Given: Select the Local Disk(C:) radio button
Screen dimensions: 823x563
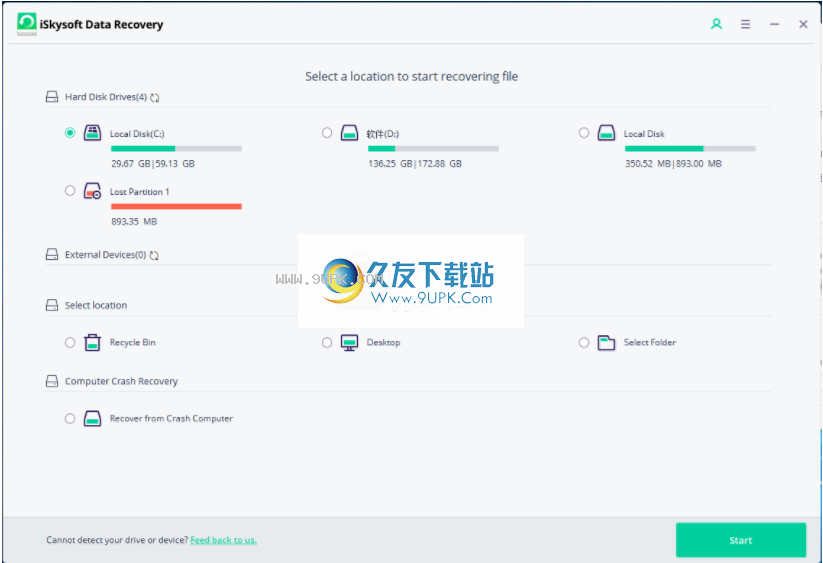Looking at the screenshot, I should point(70,133).
